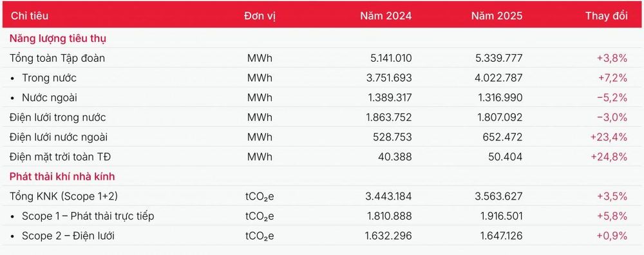
Task: Click the 'Tổng KNK (Scope 1+2)' row label
Action: (64, 196)
